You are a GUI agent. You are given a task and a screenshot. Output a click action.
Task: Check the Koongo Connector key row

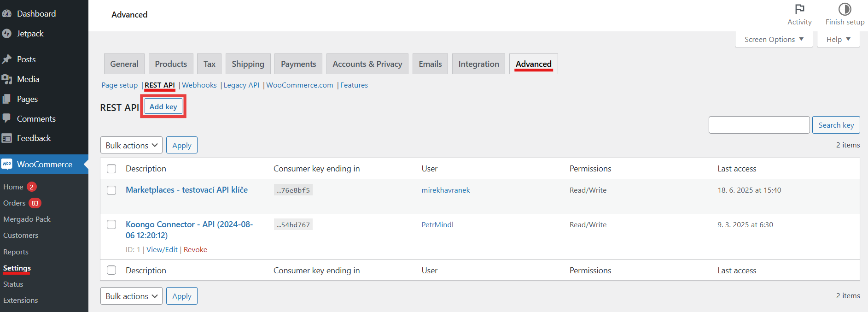coord(111,224)
